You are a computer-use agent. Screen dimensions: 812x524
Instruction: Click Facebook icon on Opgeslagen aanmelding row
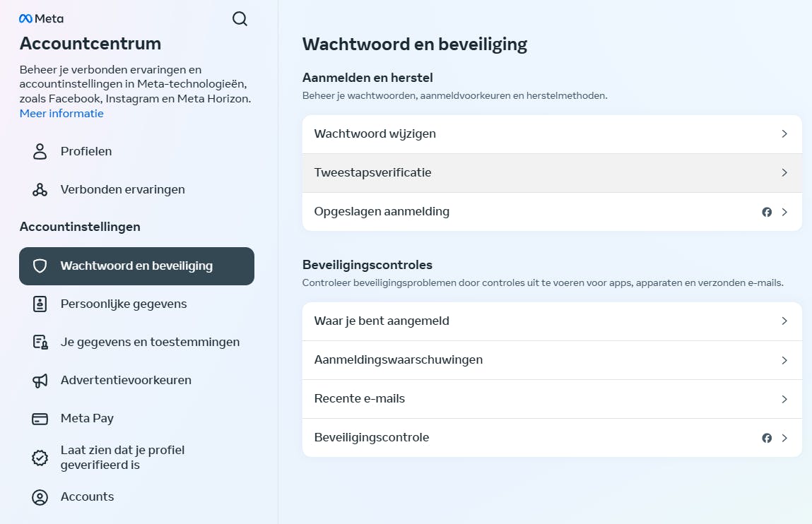click(x=767, y=212)
